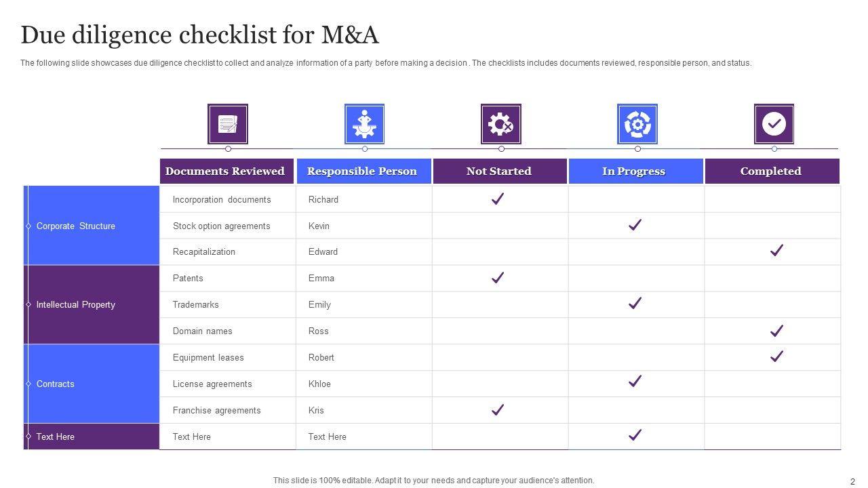Click the responsible person figure icon

click(x=364, y=124)
